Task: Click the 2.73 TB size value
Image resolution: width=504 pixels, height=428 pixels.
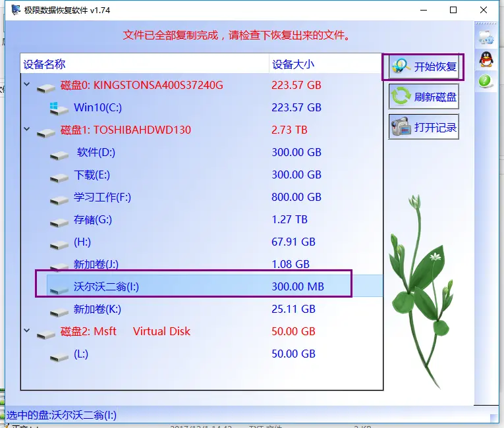Action: [x=289, y=130]
